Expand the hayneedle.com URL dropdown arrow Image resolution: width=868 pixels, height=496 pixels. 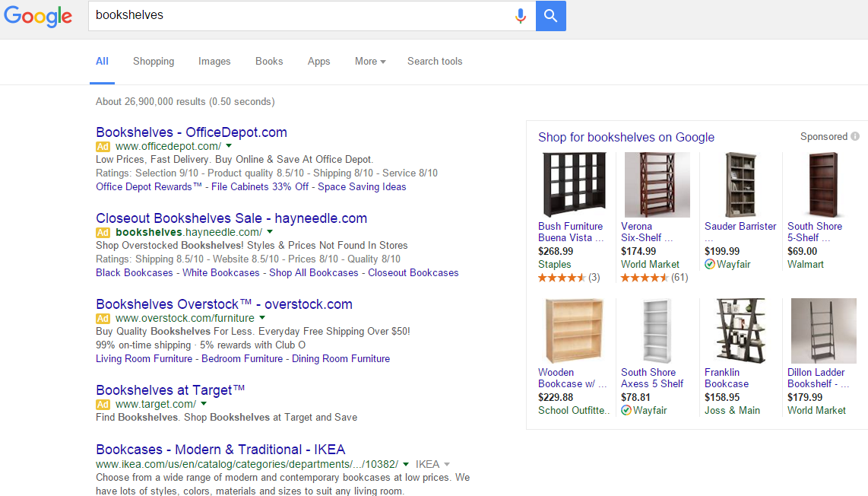(x=270, y=232)
